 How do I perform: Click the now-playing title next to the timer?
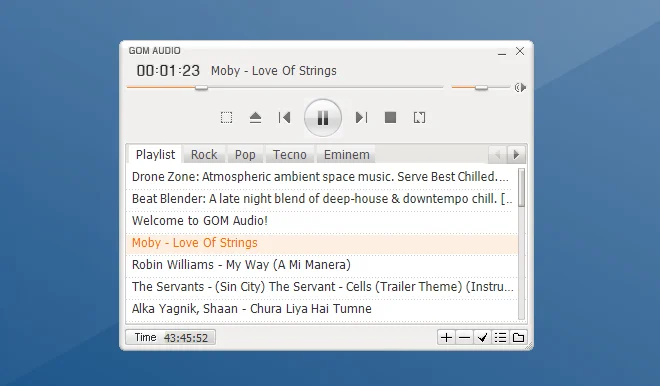274,71
